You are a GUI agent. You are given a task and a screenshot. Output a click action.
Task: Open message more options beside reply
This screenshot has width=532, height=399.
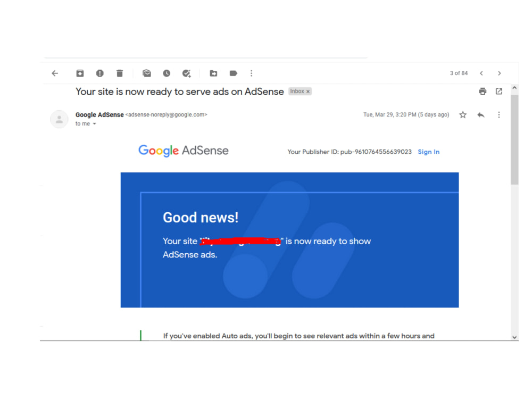coord(499,115)
